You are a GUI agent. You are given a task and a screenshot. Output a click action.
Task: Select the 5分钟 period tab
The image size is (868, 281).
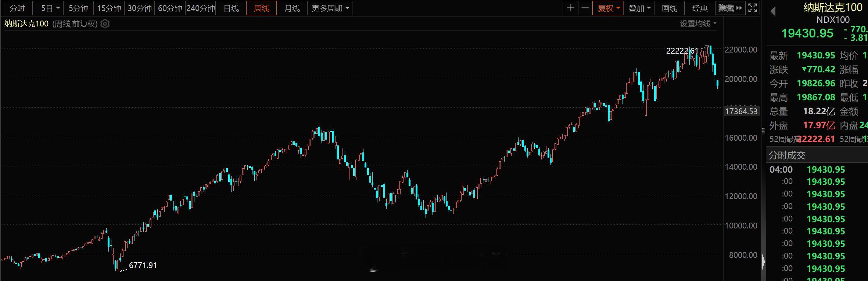tap(79, 8)
